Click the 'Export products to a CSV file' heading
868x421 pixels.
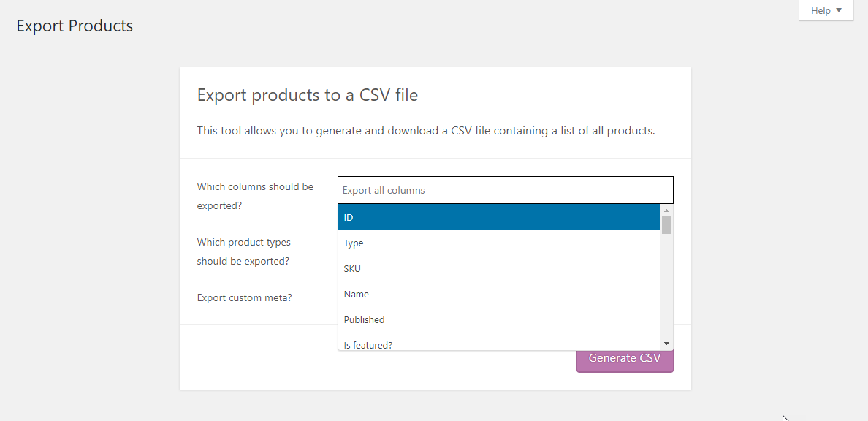(x=307, y=95)
